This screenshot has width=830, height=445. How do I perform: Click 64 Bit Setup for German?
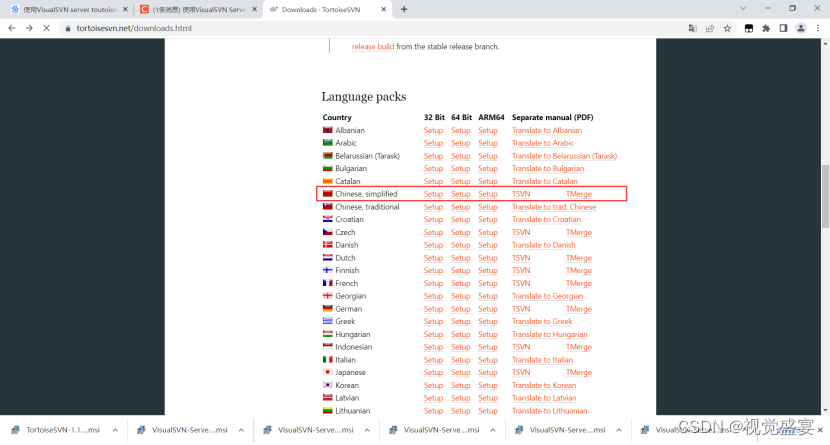tap(461, 309)
